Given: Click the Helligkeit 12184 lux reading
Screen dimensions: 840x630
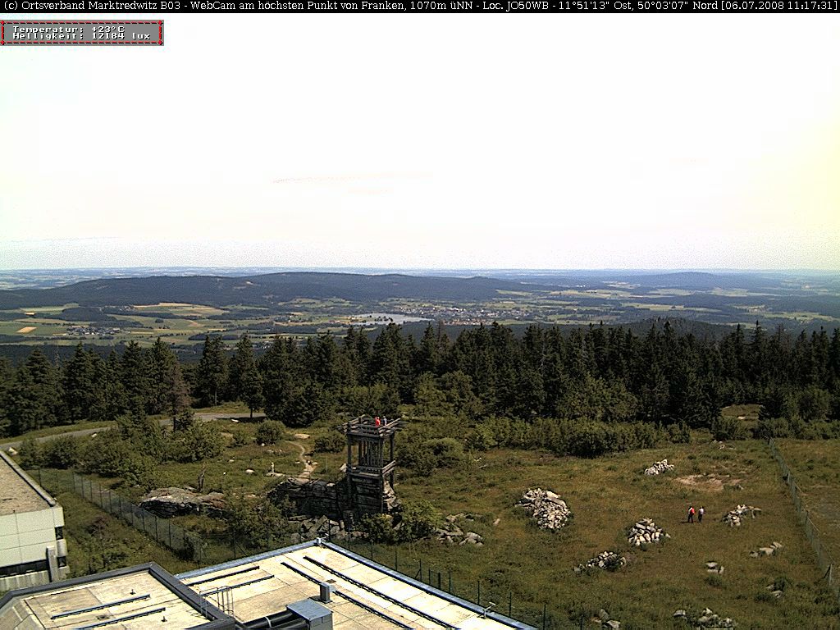Looking at the screenshot, I should pos(81,36).
